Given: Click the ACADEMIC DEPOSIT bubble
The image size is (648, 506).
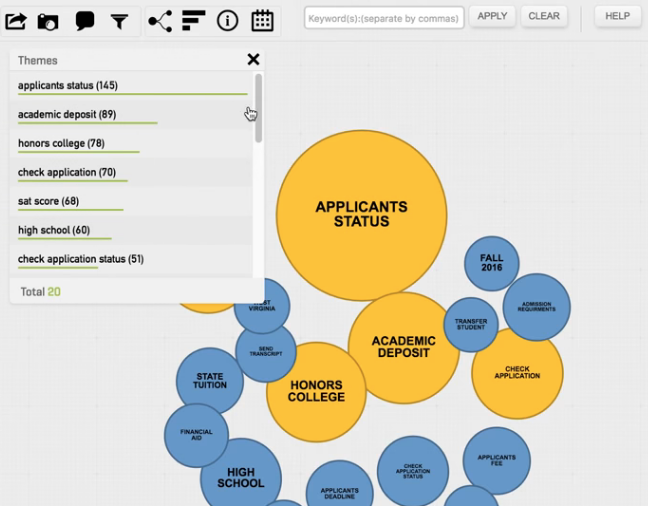Looking at the screenshot, I should (403, 347).
